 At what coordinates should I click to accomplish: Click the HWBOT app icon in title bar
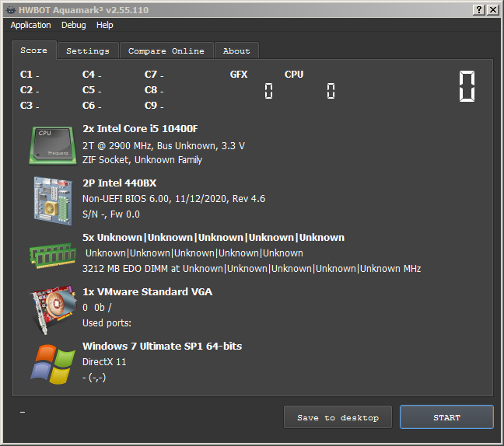pyautogui.click(x=11, y=10)
